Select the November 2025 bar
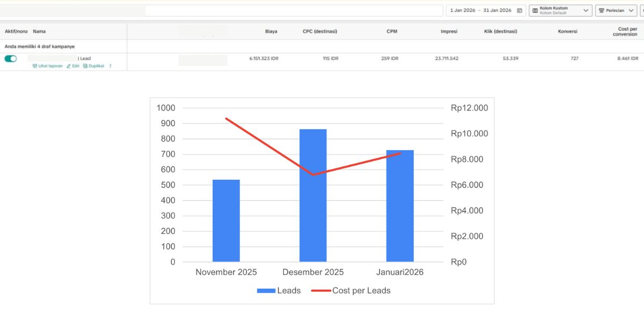 pos(226,221)
